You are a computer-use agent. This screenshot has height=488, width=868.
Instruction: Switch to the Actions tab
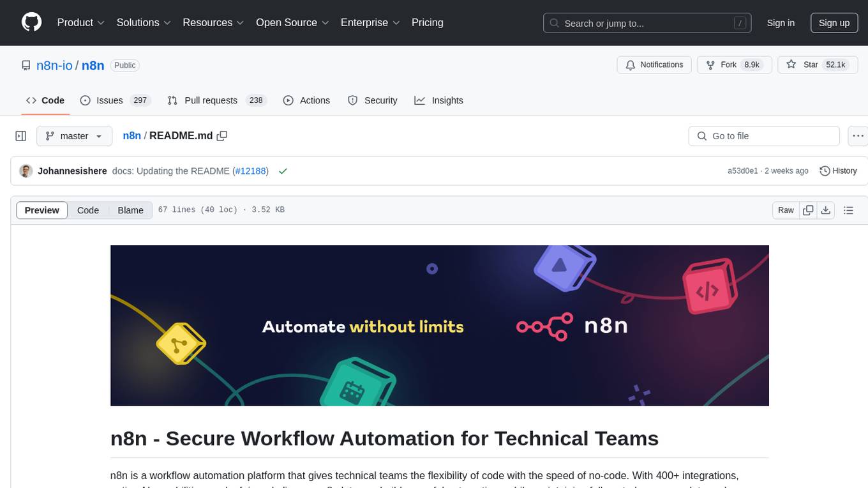pos(306,100)
